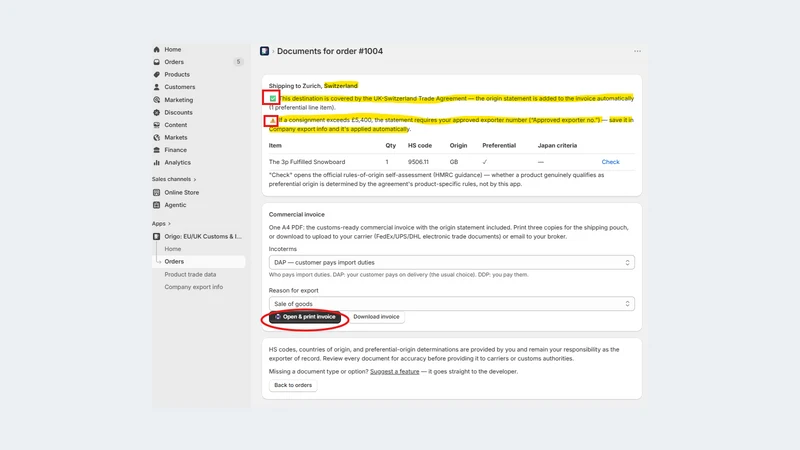Viewport: 800px width, 450px height.
Task: Click the HS code 9506.11 cell
Action: (x=418, y=162)
